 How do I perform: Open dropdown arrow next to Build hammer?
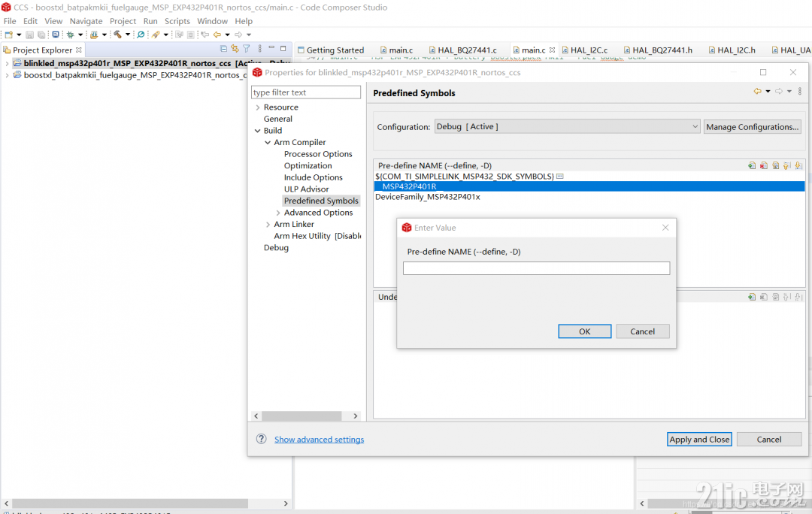pos(127,35)
